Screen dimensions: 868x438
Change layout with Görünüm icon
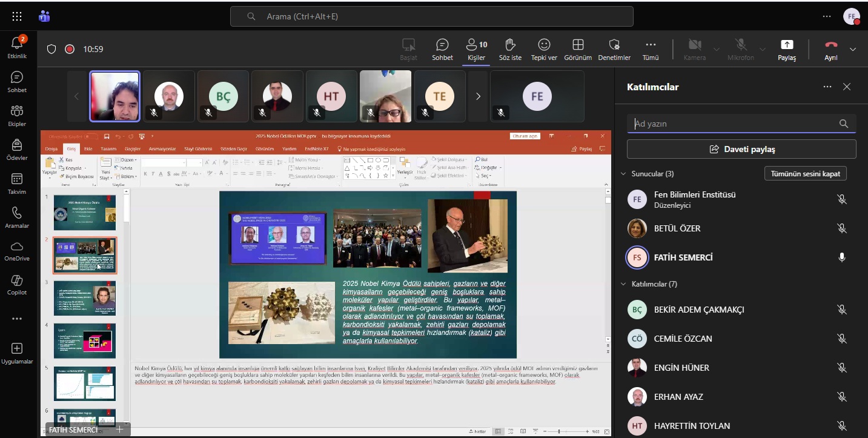coord(578,45)
